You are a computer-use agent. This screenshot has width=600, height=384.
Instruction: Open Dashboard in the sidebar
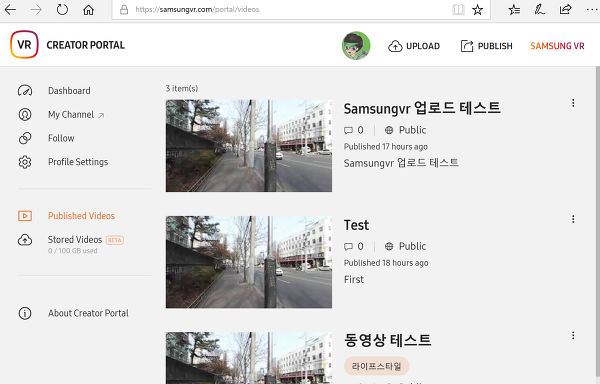pos(69,91)
